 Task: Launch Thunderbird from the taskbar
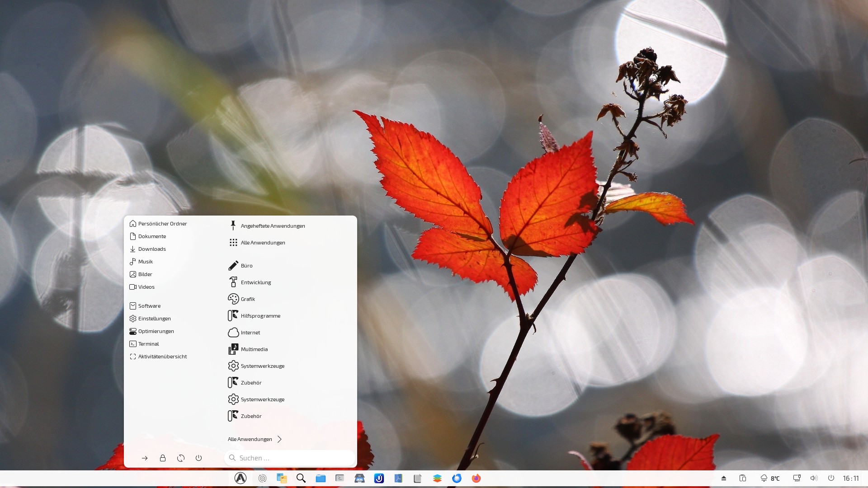pos(457,478)
